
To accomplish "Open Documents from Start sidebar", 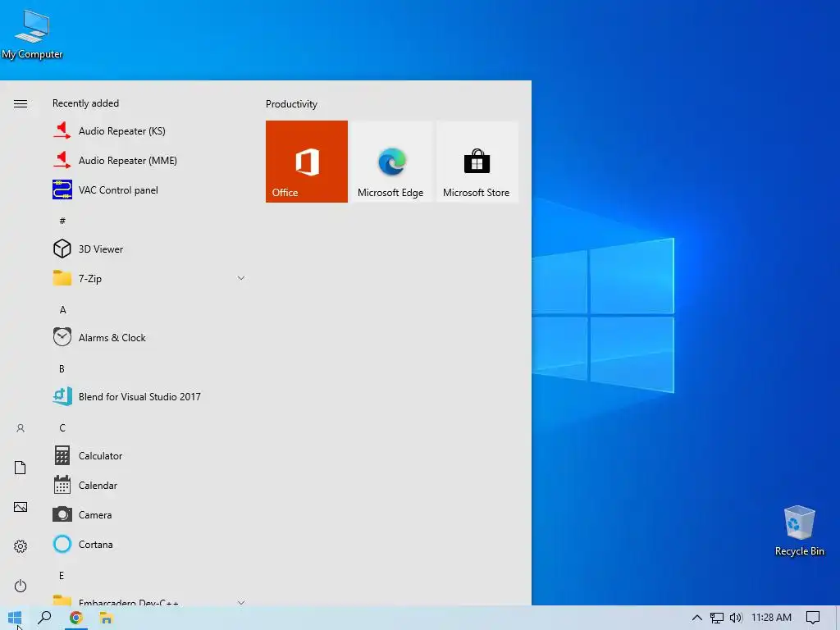I will coord(21,467).
